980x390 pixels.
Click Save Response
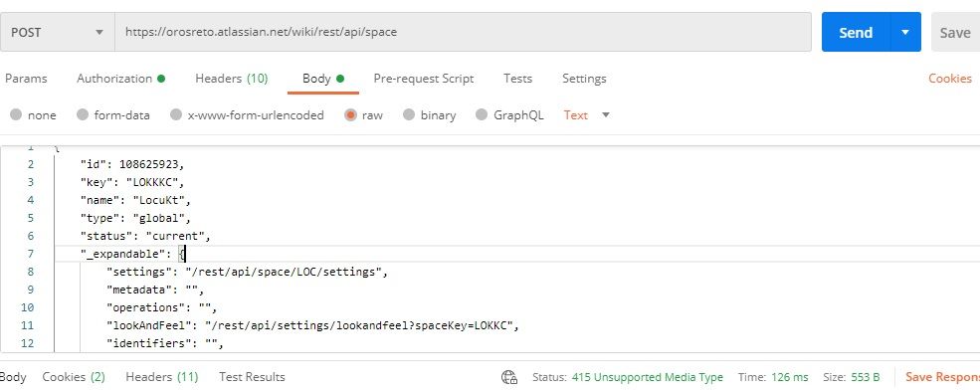942,377
